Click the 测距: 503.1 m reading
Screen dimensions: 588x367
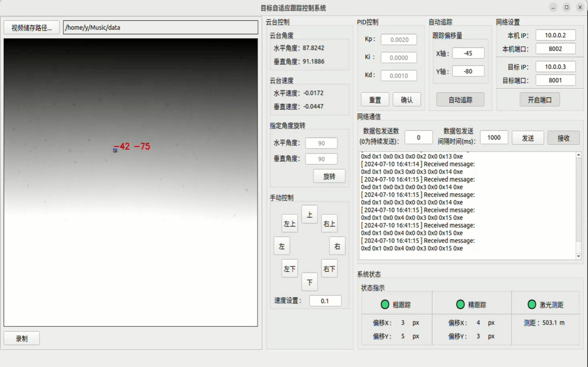pyautogui.click(x=544, y=323)
